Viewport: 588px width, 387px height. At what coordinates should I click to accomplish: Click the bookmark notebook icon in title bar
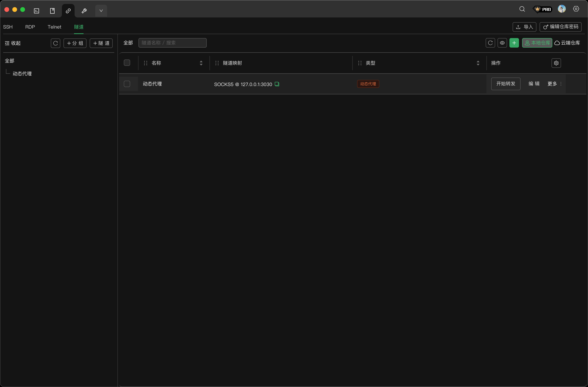click(52, 11)
